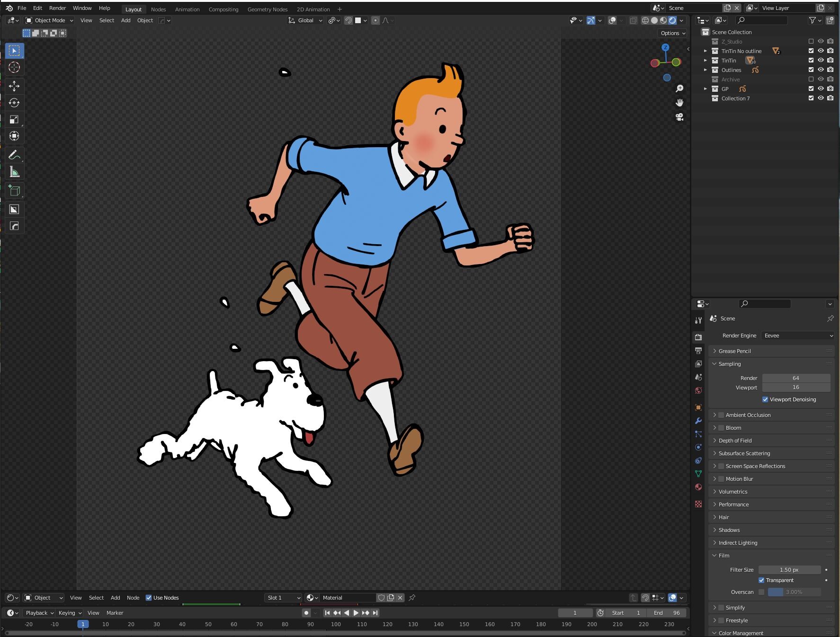Select the Add Cube tool

pos(14,190)
